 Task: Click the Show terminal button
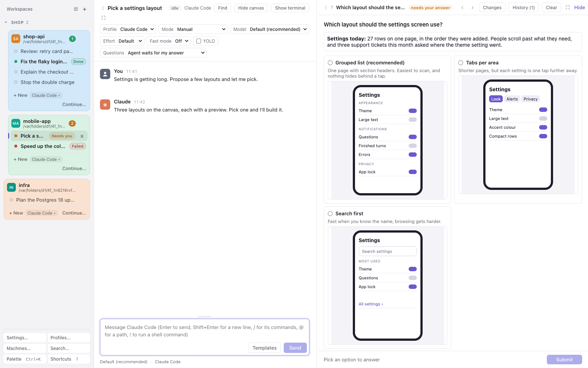(290, 8)
